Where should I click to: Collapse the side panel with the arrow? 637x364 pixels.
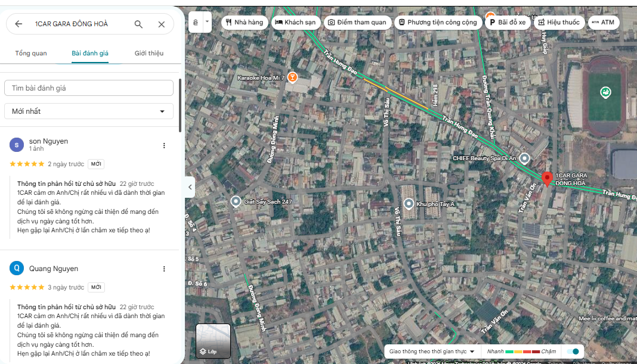pyautogui.click(x=190, y=187)
